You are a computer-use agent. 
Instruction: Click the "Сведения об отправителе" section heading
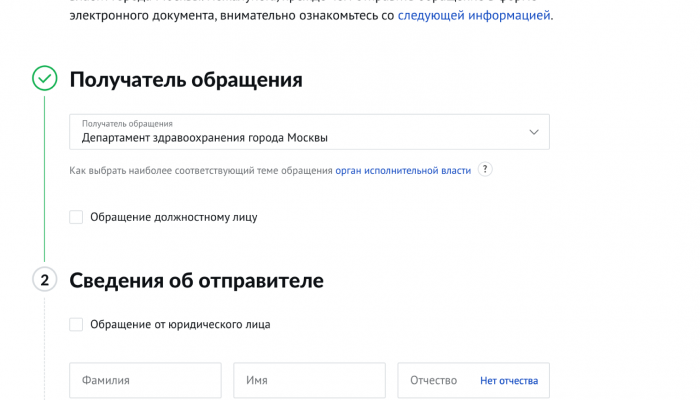[196, 280]
